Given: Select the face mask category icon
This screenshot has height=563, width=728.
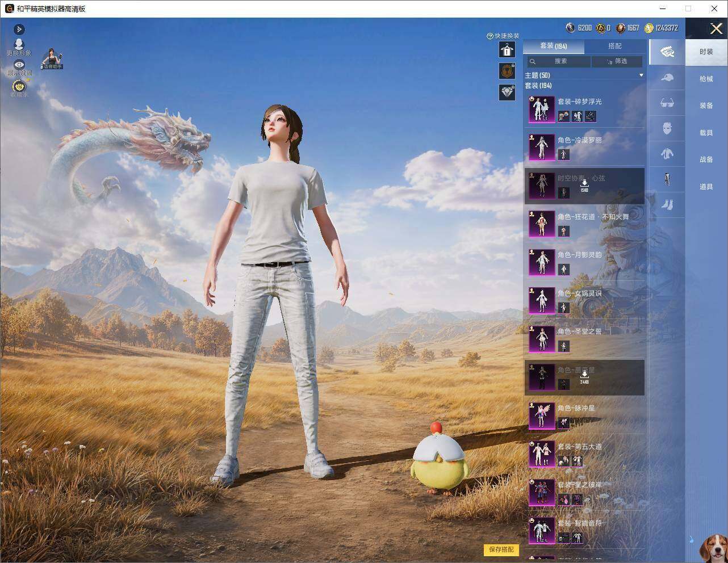Looking at the screenshot, I should (x=667, y=128).
